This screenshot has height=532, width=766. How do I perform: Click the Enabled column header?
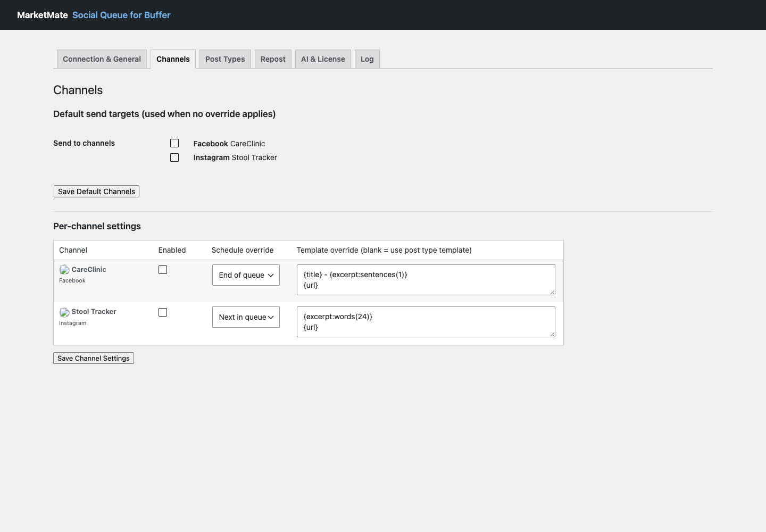(172, 250)
